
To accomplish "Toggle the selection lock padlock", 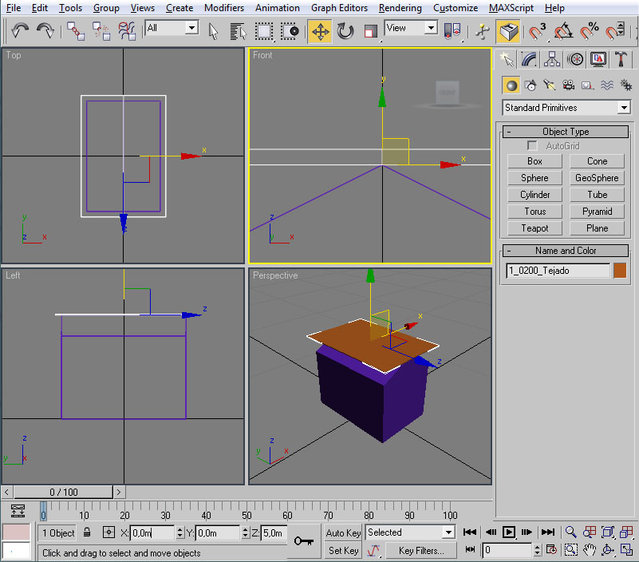I will click(x=87, y=533).
